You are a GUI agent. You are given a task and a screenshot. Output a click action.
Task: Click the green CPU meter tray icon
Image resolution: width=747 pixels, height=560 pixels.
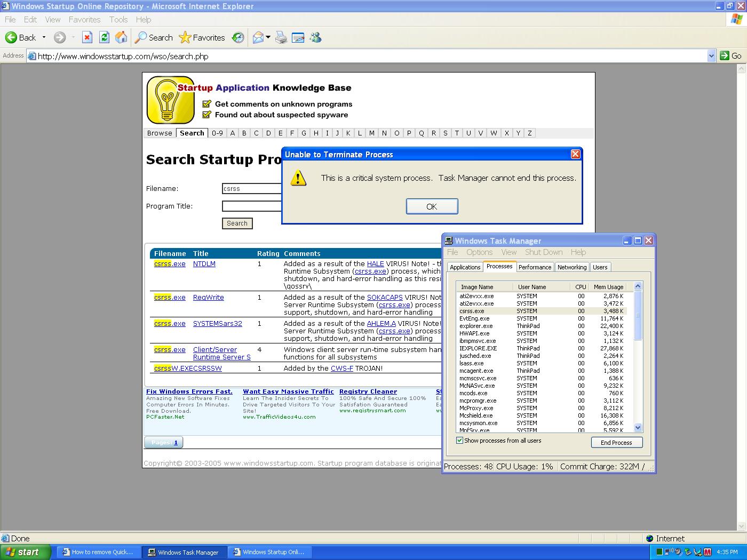click(659, 552)
